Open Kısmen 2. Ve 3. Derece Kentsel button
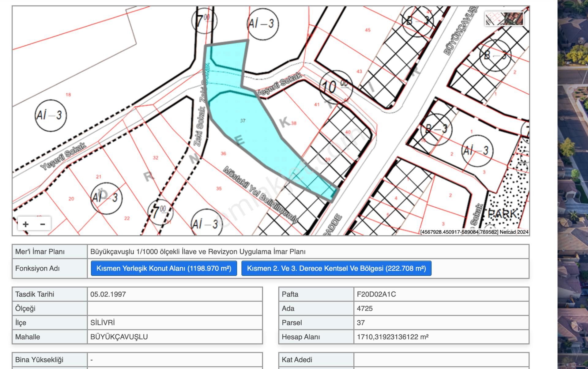Image resolution: width=588 pixels, height=369 pixels. (x=336, y=268)
